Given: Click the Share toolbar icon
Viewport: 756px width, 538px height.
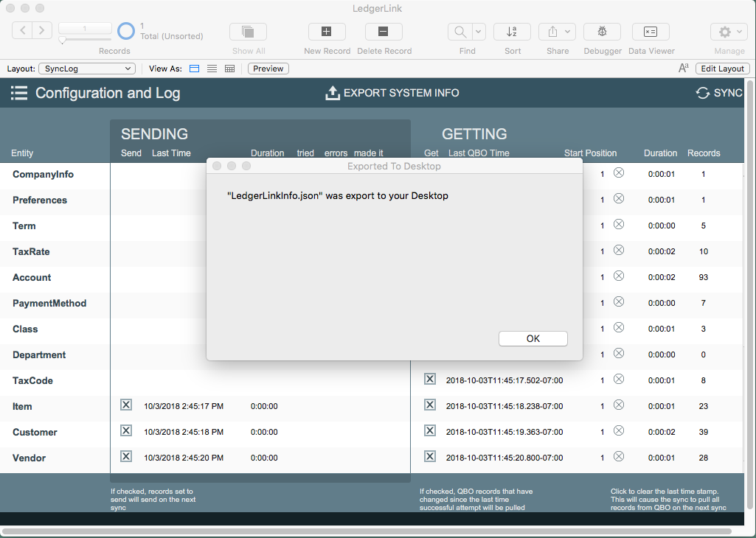Looking at the screenshot, I should click(x=552, y=32).
